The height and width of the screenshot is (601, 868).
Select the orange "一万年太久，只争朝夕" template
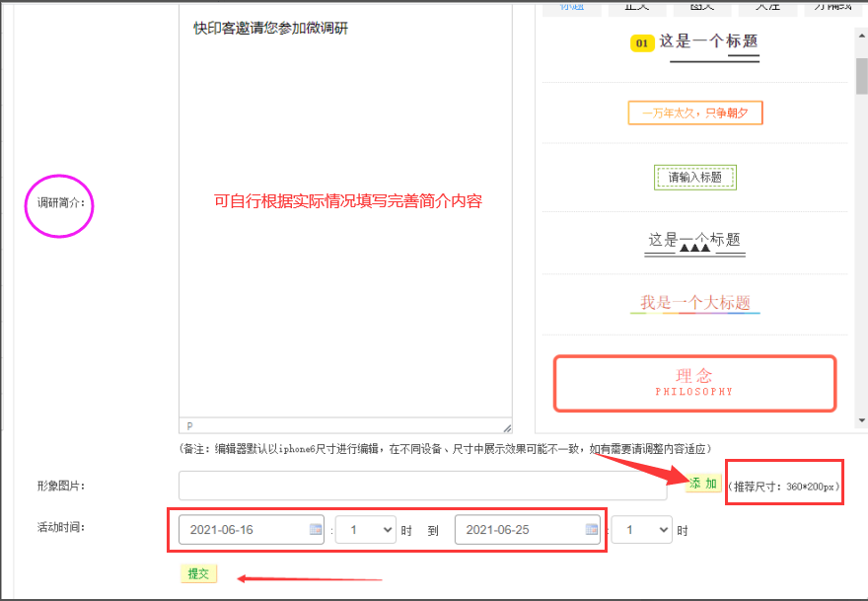point(695,113)
